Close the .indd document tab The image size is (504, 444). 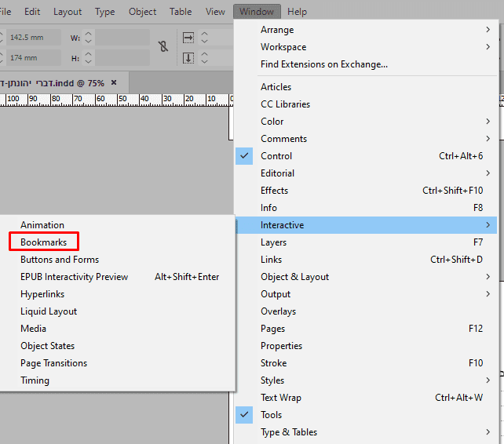click(114, 82)
